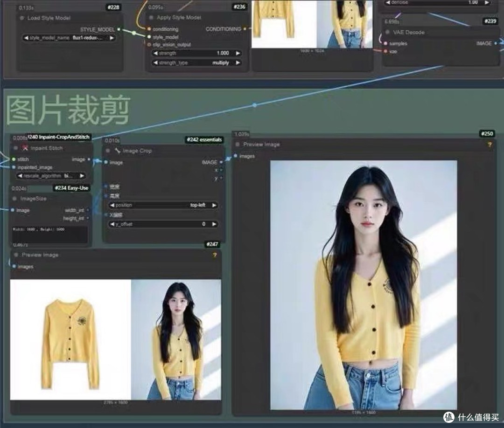The width and height of the screenshot is (504, 428).
Task: Decrease y_offset with left arrow
Action: click(112, 224)
